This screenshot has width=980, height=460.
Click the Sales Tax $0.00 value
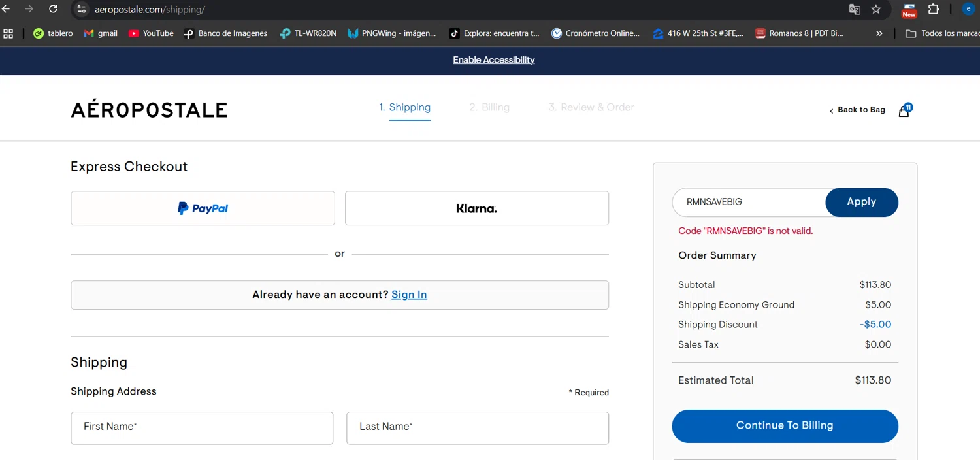[878, 344]
